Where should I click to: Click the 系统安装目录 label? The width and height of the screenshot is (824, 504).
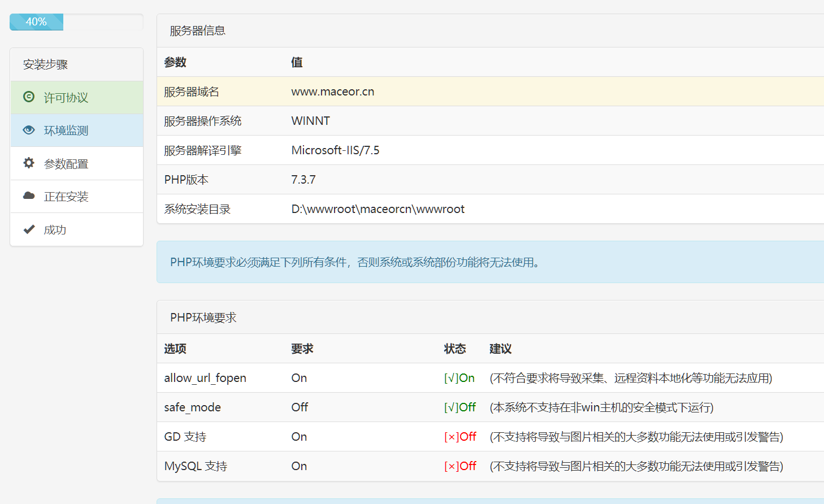[197, 209]
